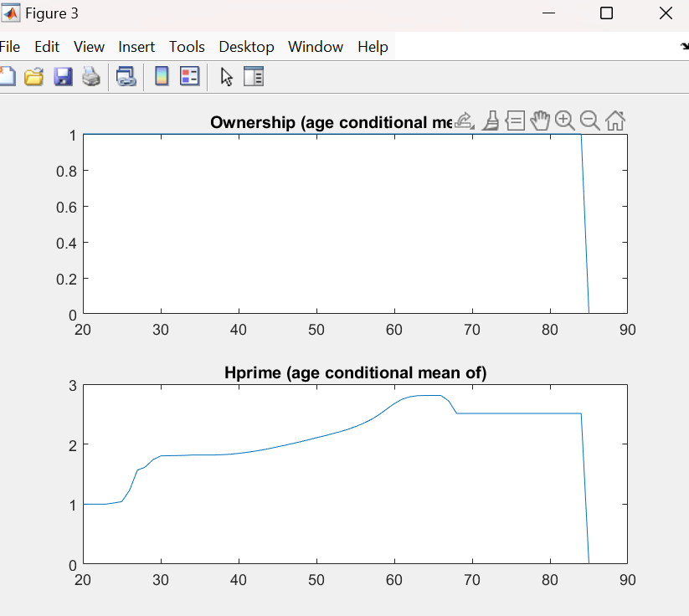
Task: Restore view with the home icon
Action: 615,121
